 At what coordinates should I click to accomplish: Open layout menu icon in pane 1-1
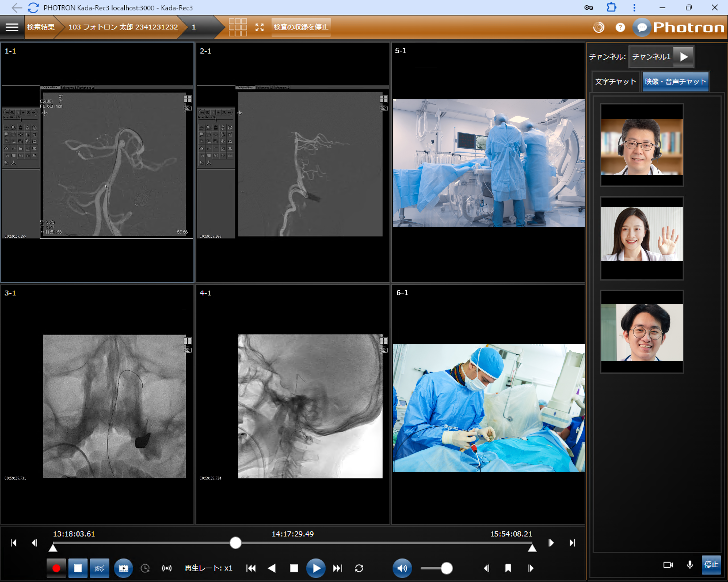(x=188, y=99)
